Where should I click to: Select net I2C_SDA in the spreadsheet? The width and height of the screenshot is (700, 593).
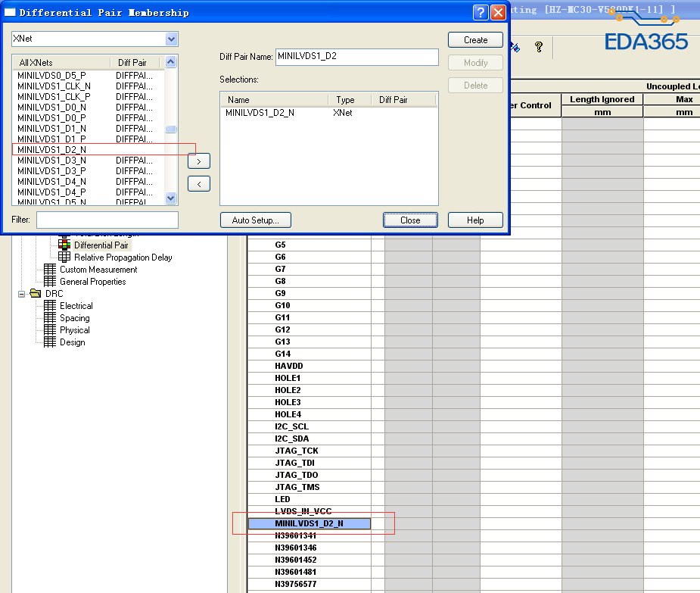click(x=292, y=439)
